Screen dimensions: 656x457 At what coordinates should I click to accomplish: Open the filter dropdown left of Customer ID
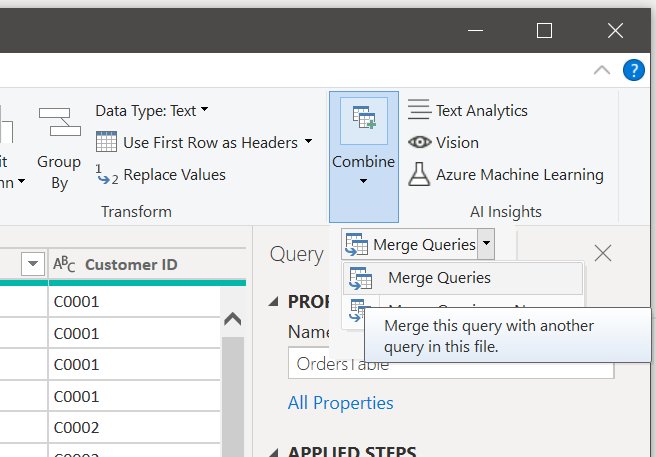[33, 264]
